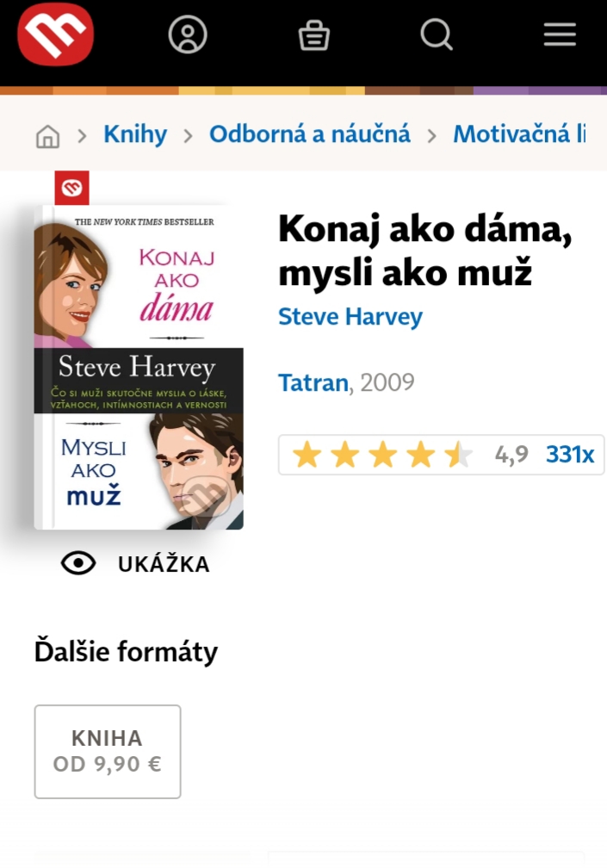The image size is (607, 868).
Task: Go to home via breadcrumb house icon
Action: 48,136
